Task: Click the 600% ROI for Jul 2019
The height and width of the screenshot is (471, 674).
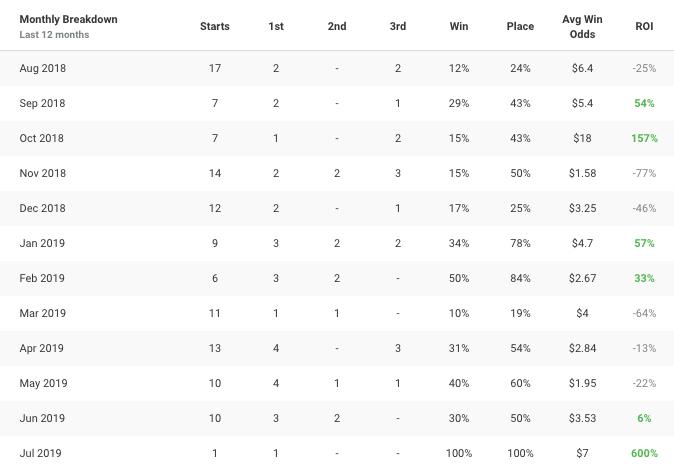Action: 644,453
